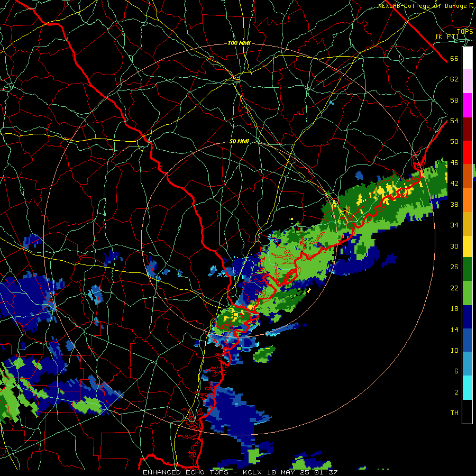Viewport: 476px width, 476px height.
Task: Click the light pink legend swatch beside 62
Action: (467, 81)
